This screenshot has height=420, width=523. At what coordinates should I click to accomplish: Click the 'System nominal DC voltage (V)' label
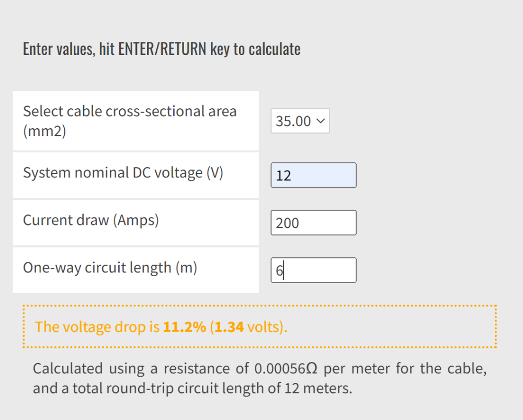pyautogui.click(x=123, y=173)
